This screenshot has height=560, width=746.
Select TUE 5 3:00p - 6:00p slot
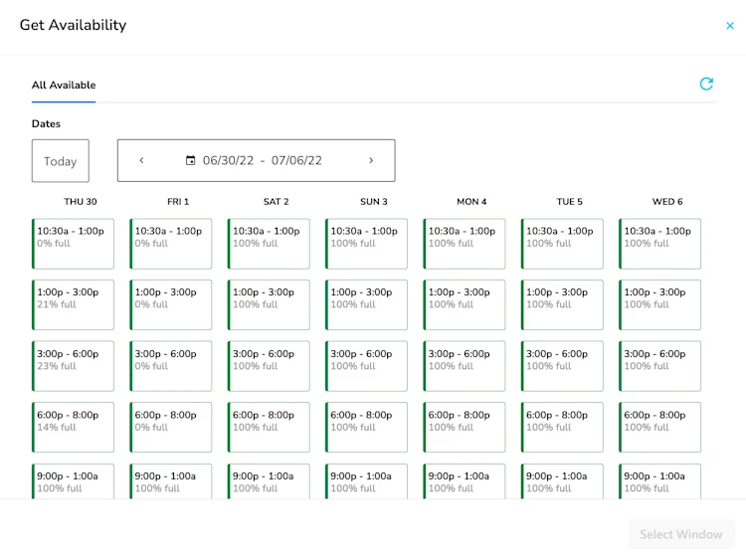pos(562,366)
